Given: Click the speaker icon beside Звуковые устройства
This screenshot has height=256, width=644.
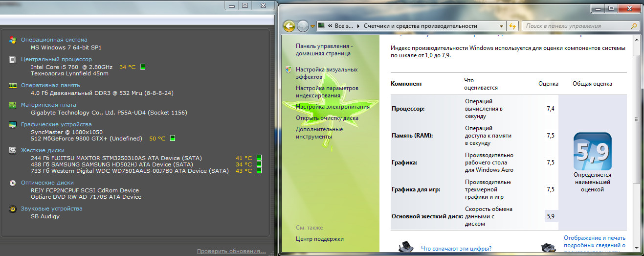Looking at the screenshot, I should 13,209.
